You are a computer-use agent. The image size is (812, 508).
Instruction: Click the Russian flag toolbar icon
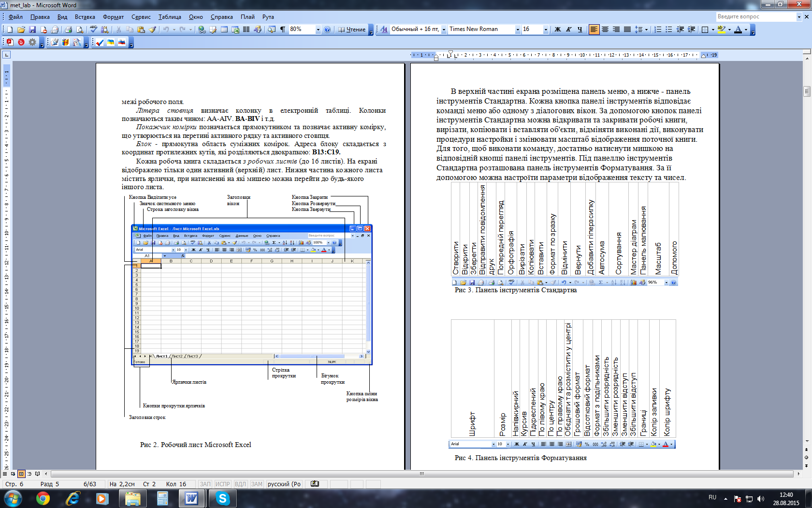pos(122,43)
